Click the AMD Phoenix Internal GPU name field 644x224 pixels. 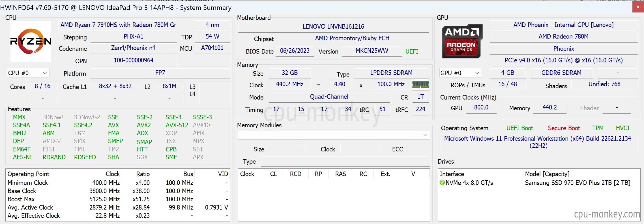[x=564, y=25]
